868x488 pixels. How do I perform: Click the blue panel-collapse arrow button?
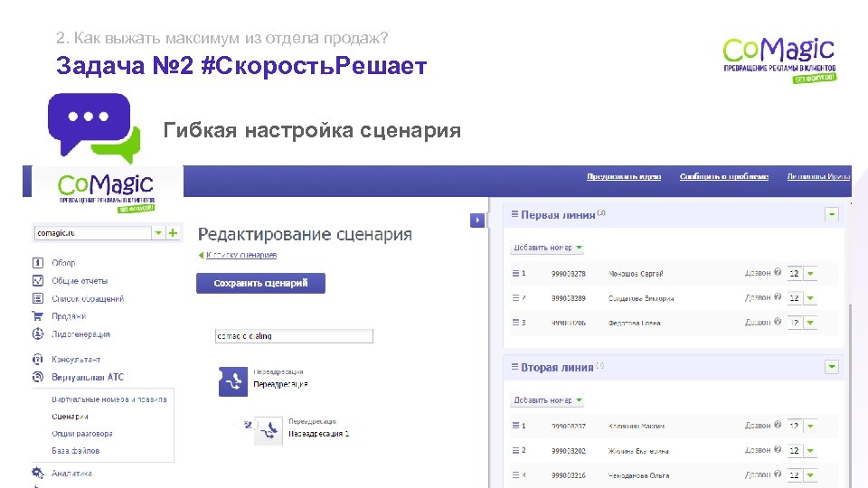click(477, 221)
